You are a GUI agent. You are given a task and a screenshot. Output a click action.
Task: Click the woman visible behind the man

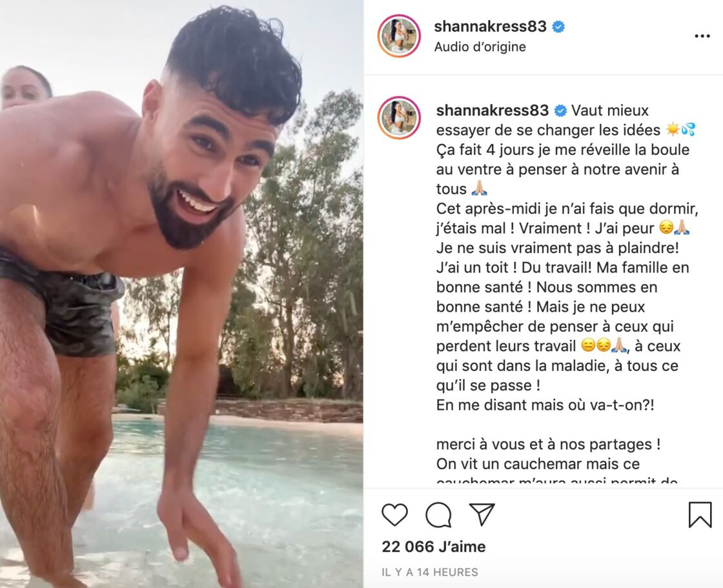pos(24,88)
